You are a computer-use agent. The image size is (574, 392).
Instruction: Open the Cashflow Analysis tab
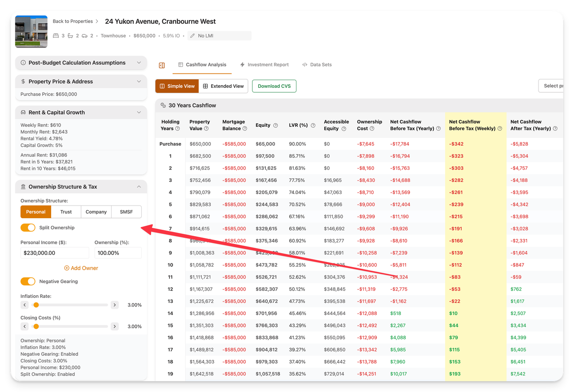(202, 65)
